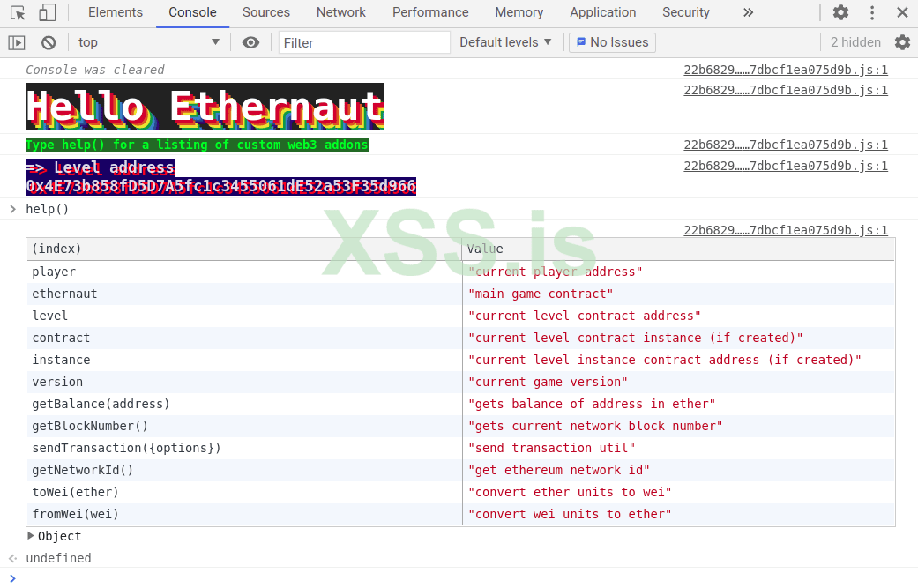Switch to the Sources tab
This screenshot has width=918, height=588.
[x=266, y=12]
